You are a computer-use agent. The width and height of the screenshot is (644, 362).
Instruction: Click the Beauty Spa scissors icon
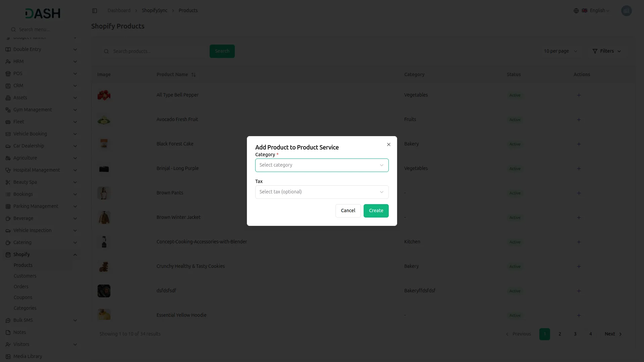click(8, 182)
